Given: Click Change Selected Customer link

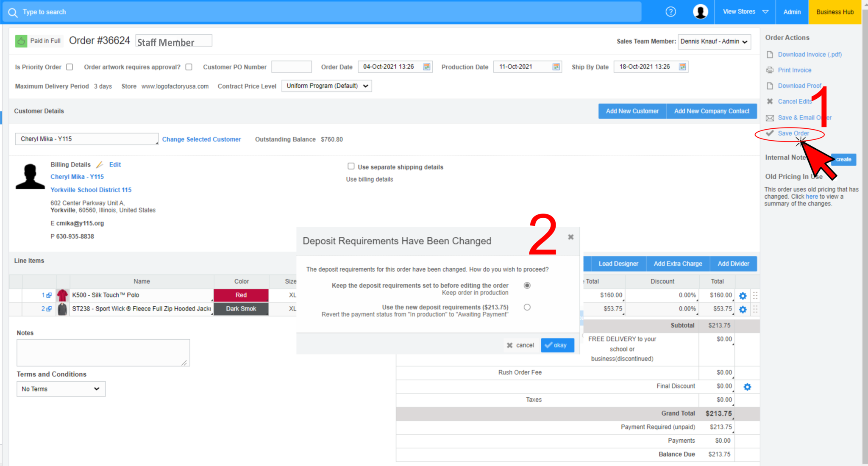Looking at the screenshot, I should click(x=201, y=139).
